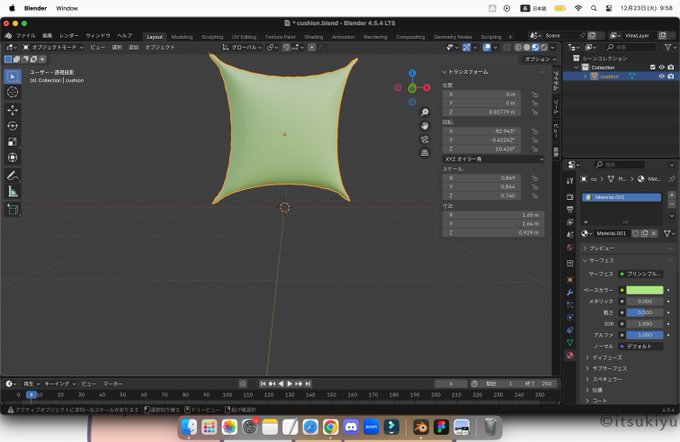
Task: Lock the location X value
Action: [x=535, y=95]
